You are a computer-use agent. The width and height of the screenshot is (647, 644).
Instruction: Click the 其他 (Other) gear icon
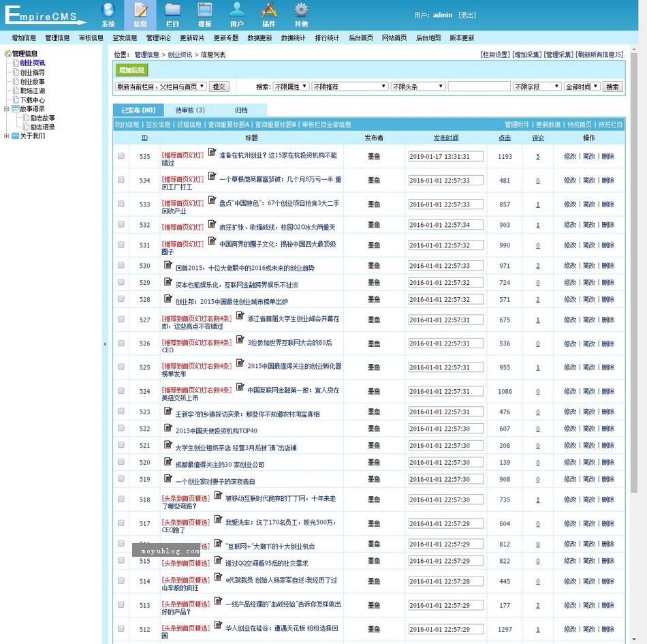301,14
